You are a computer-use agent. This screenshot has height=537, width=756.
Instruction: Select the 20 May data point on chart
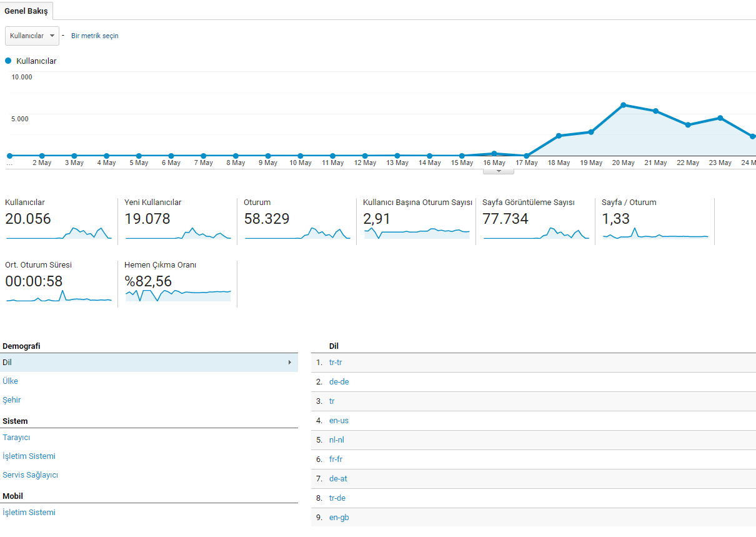tap(624, 105)
